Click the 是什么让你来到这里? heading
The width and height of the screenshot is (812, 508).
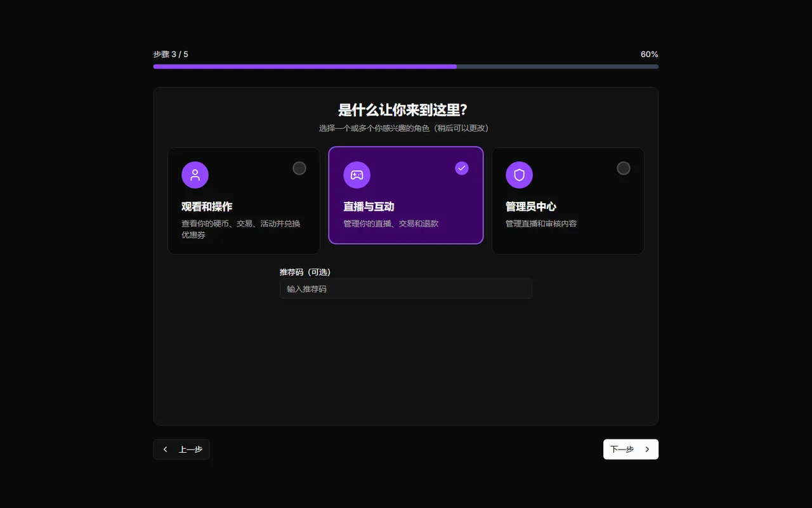coord(402,110)
